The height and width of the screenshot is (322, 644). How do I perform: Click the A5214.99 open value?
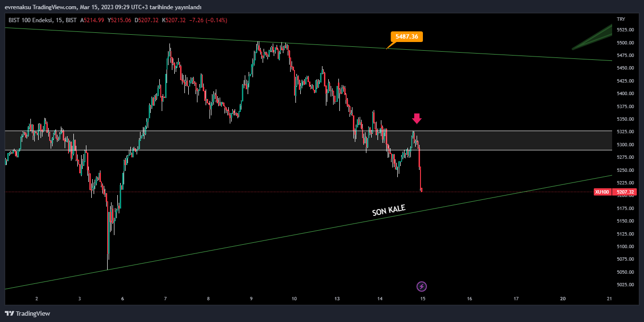(x=92, y=20)
